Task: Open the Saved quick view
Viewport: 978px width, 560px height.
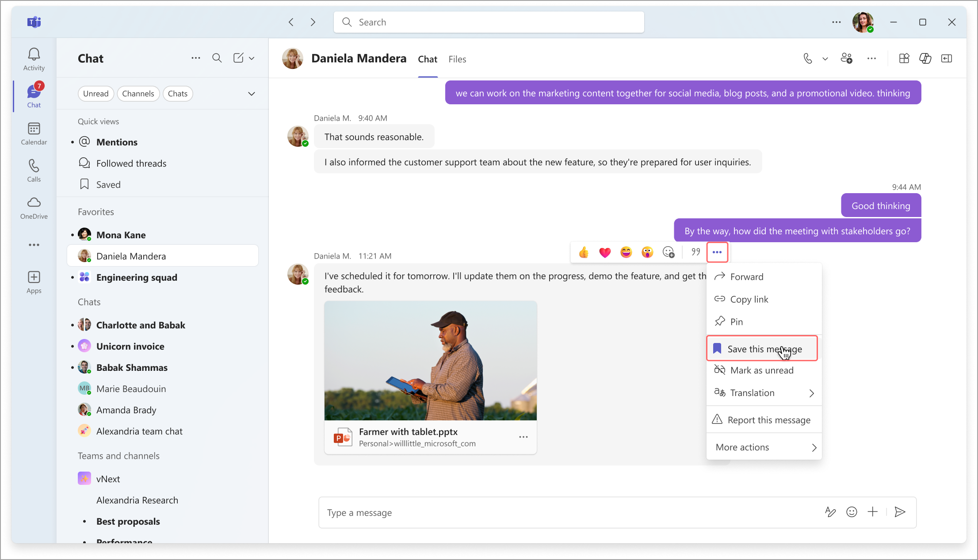Action: 108,185
